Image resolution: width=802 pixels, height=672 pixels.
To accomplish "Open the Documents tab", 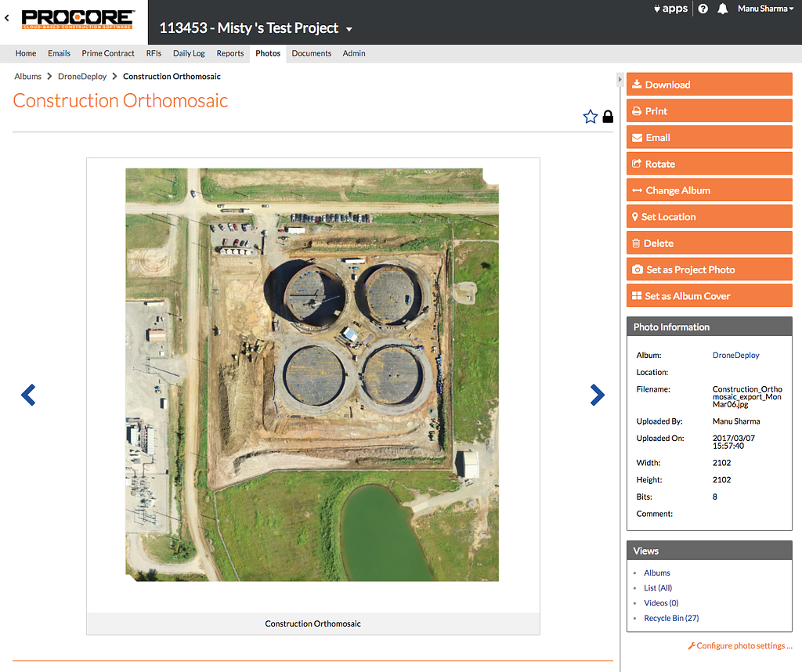I will [311, 53].
